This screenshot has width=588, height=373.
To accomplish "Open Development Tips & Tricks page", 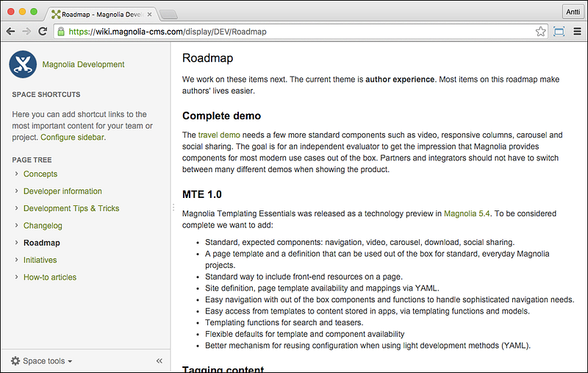I will 71,209.
